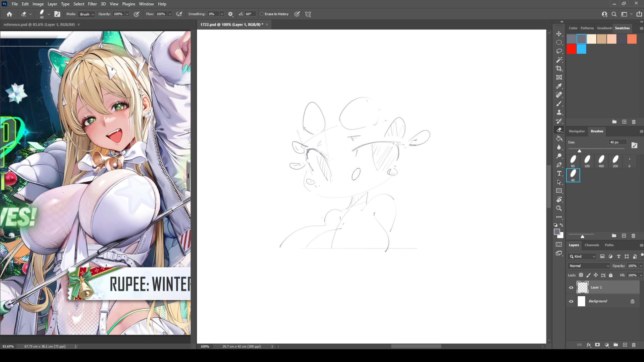The height and width of the screenshot is (362, 644).
Task: Select the Pen tool
Action: click(x=559, y=165)
